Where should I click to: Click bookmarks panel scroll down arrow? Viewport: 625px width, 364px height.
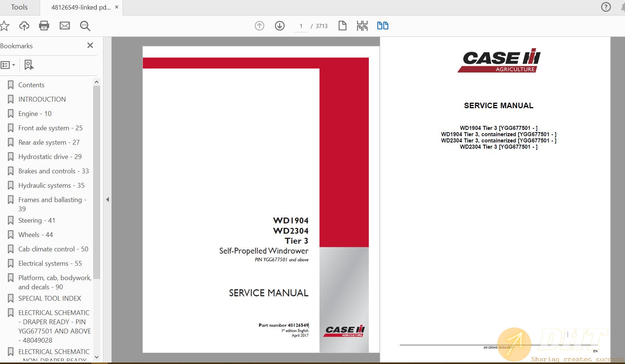pyautogui.click(x=96, y=357)
